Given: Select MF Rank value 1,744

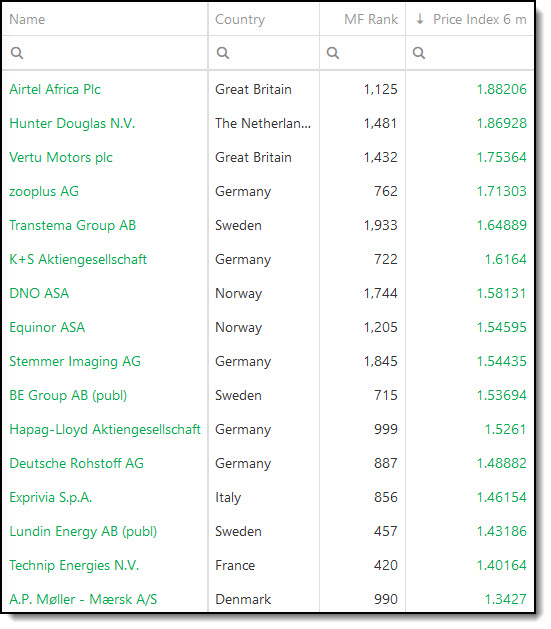Looking at the screenshot, I should point(381,293).
